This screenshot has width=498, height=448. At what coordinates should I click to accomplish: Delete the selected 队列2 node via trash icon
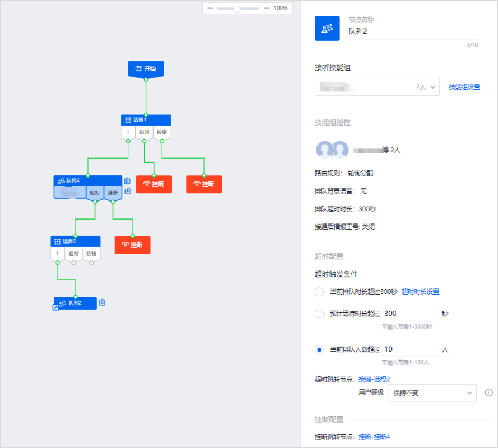pos(127,181)
